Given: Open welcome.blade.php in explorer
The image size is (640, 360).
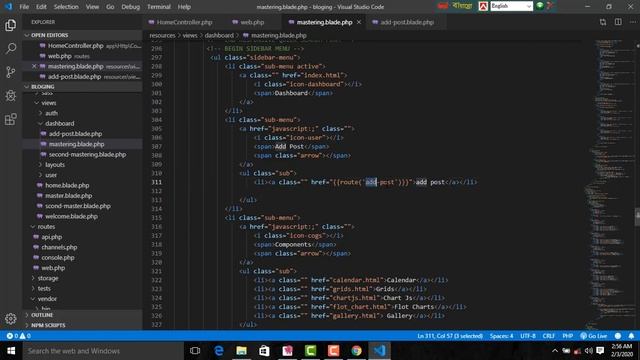Looking at the screenshot, I should (71, 216).
